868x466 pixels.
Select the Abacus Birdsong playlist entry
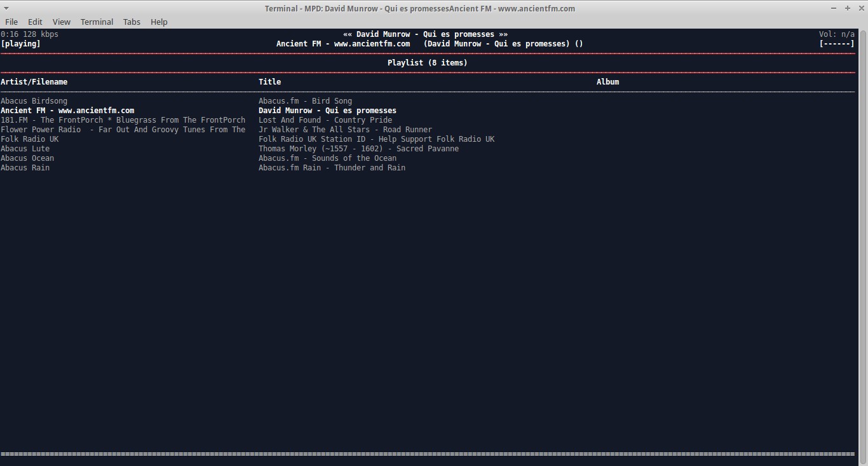[34, 101]
